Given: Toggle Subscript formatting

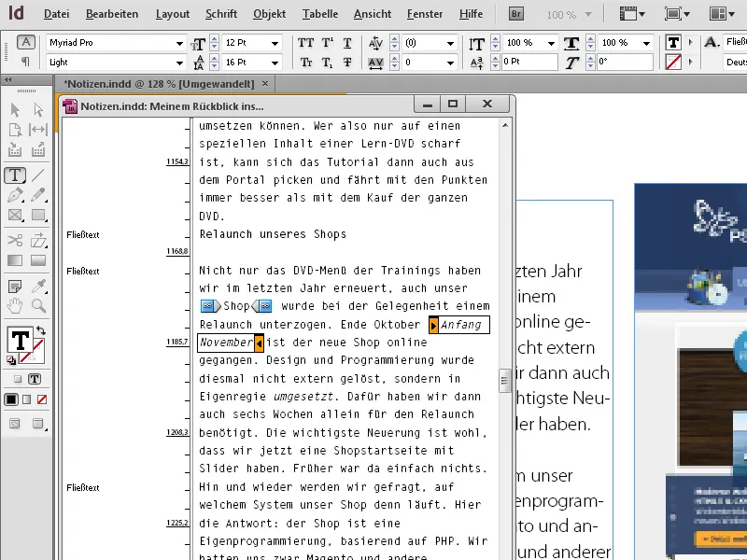Looking at the screenshot, I should 328,63.
